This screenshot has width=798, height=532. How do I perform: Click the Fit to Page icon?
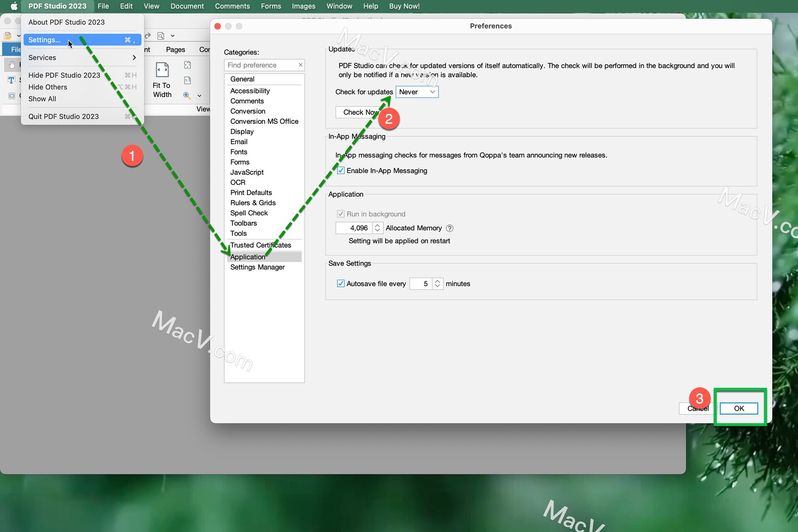click(187, 65)
